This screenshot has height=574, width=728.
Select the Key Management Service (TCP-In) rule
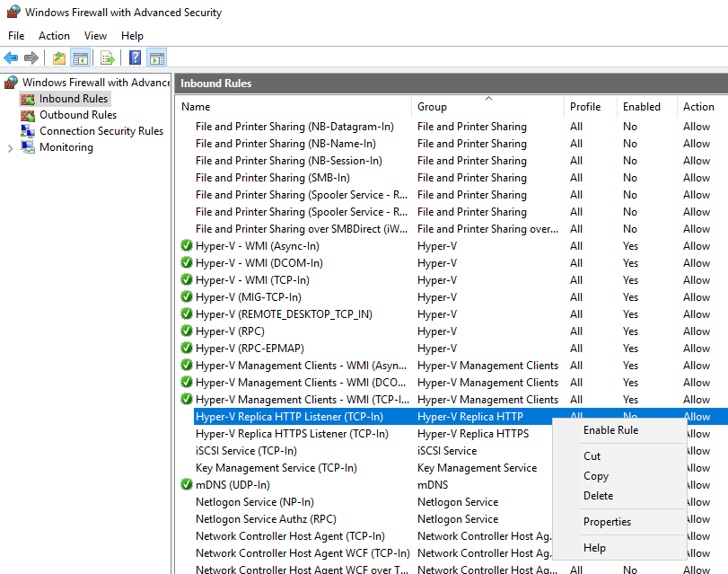point(276,468)
